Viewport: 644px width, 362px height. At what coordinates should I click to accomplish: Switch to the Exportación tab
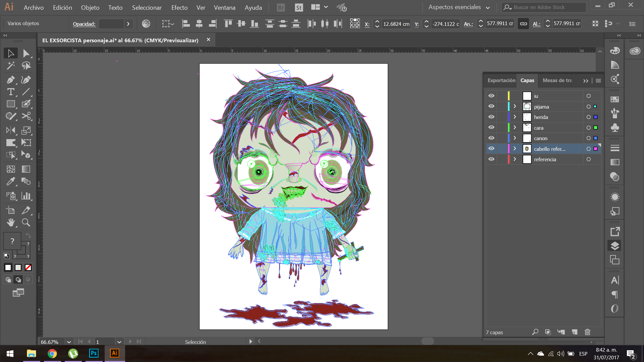(501, 80)
